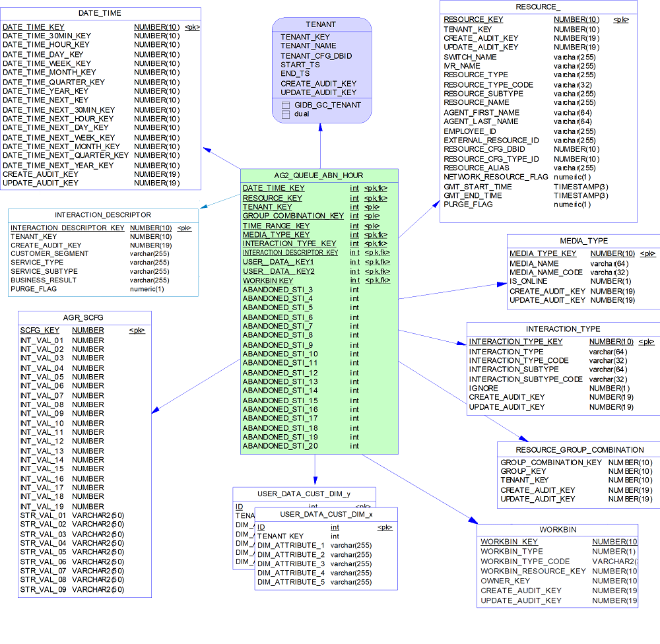Screen dimensions: 660x644
Task: Click MEDIA_TYPE_KEY in AG2_QUEUE_ABN_HOUR table
Action: (276, 234)
